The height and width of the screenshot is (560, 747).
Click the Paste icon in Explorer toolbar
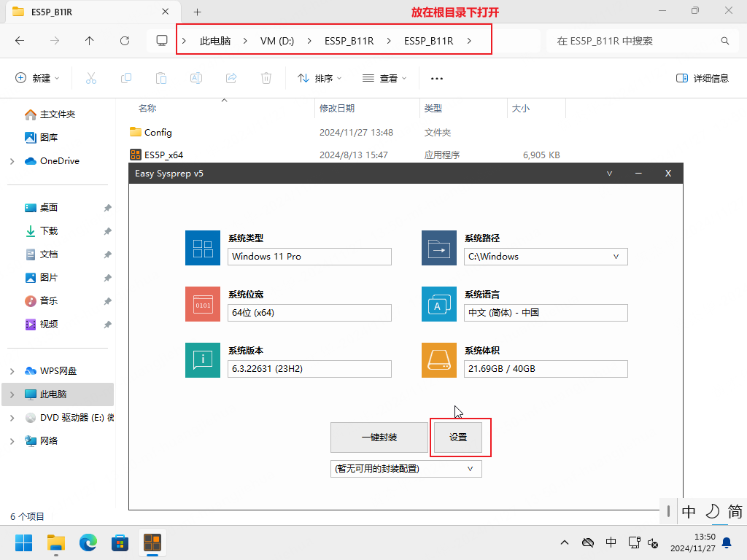coord(161,78)
